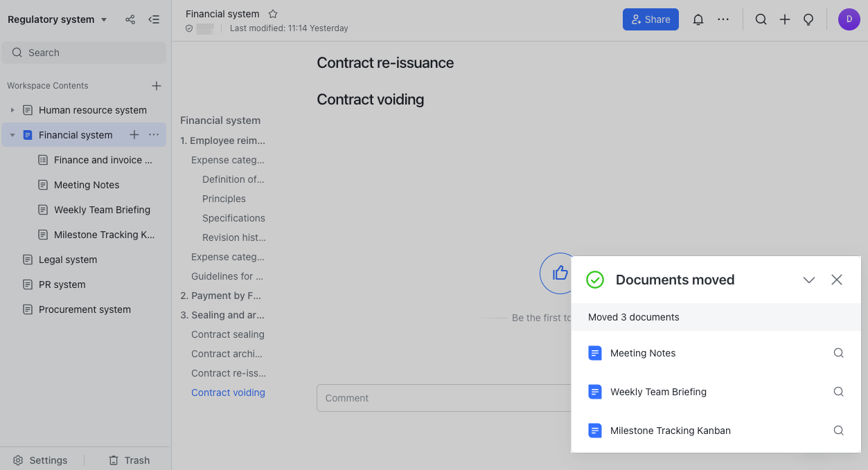Click the thumbs-up like button
This screenshot has height=470, width=868.
[559, 273]
